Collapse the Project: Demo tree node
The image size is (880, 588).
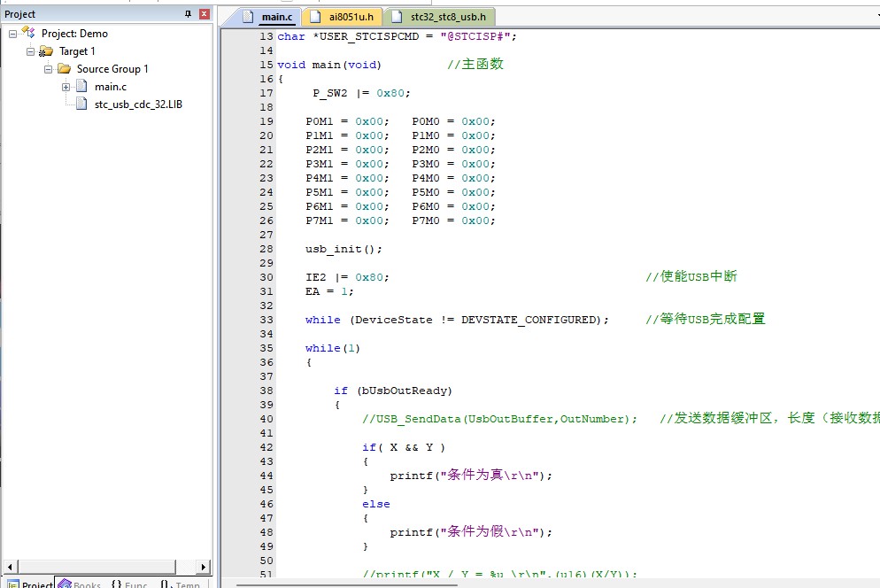click(13, 35)
